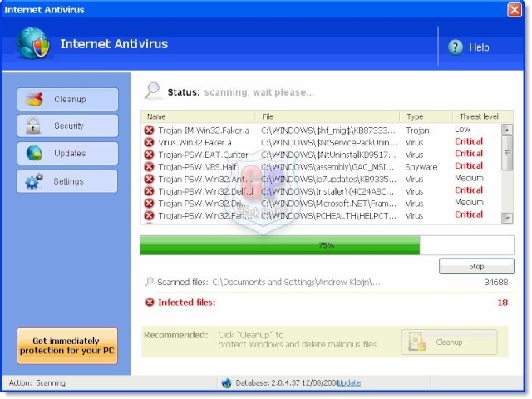This screenshot has height=399, width=532.
Task: Click the red X icon for Trojan-PSW.Win32.Fan...
Action: click(149, 215)
